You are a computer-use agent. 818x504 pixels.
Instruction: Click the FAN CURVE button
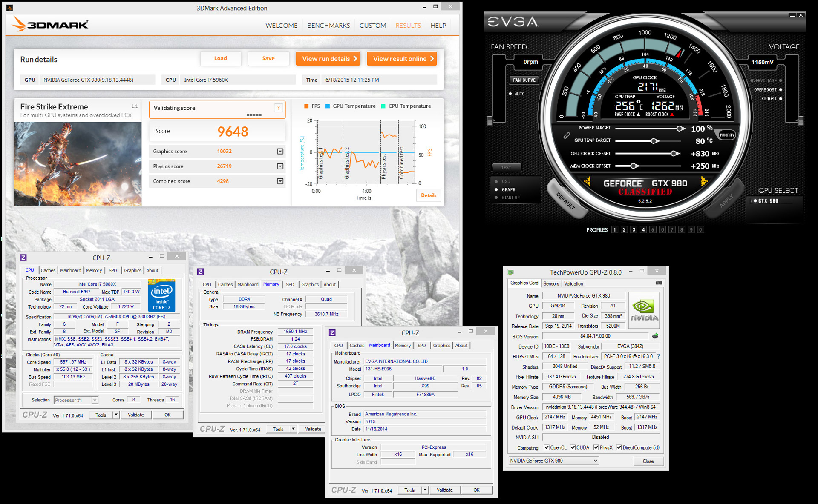coord(524,80)
